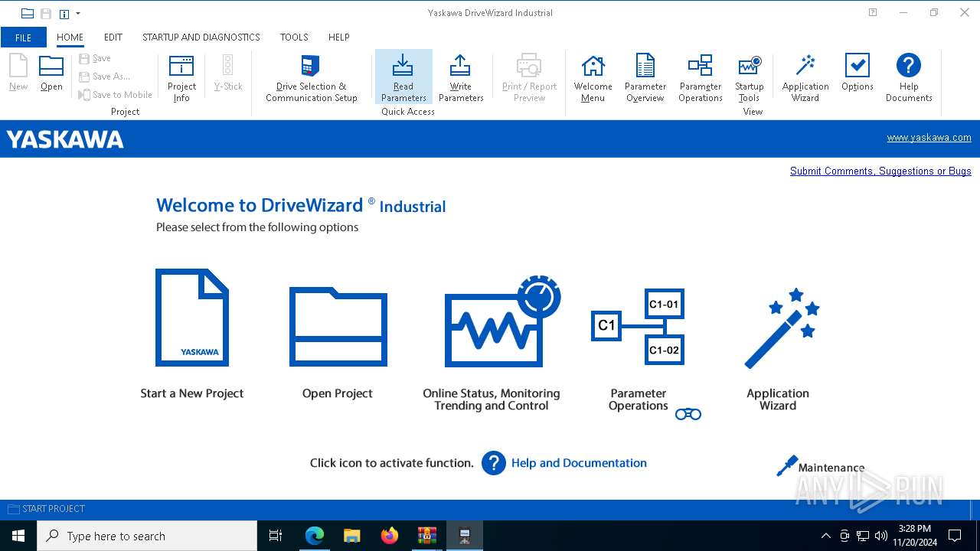Viewport: 980px width, 551px height.
Task: Click the Open Project label
Action: click(338, 393)
